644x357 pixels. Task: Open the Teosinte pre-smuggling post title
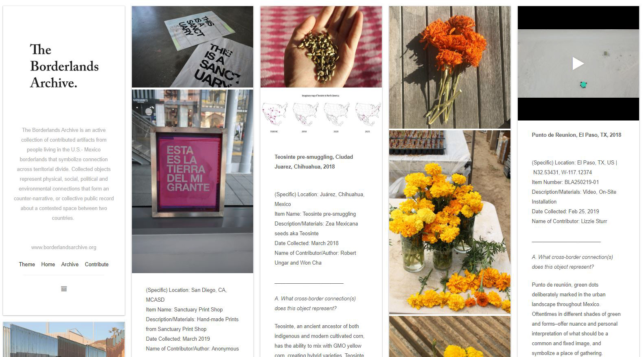click(x=314, y=162)
